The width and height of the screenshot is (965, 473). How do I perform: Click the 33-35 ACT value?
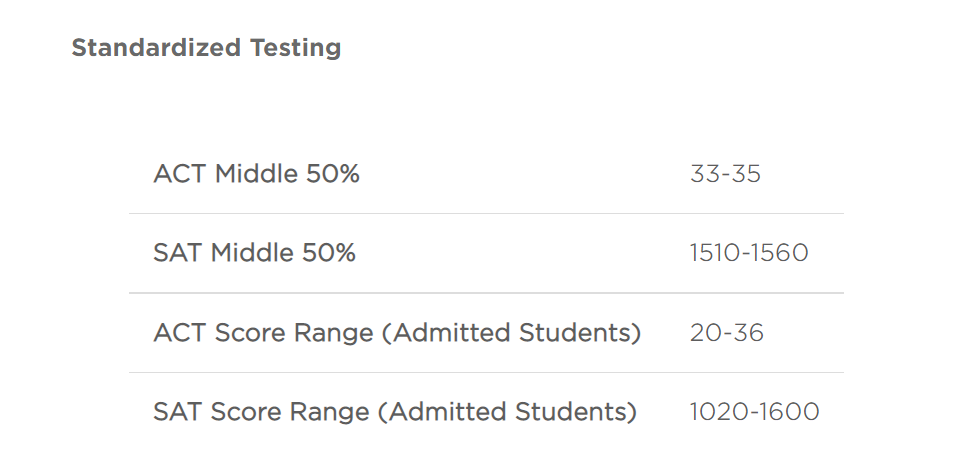coord(725,173)
